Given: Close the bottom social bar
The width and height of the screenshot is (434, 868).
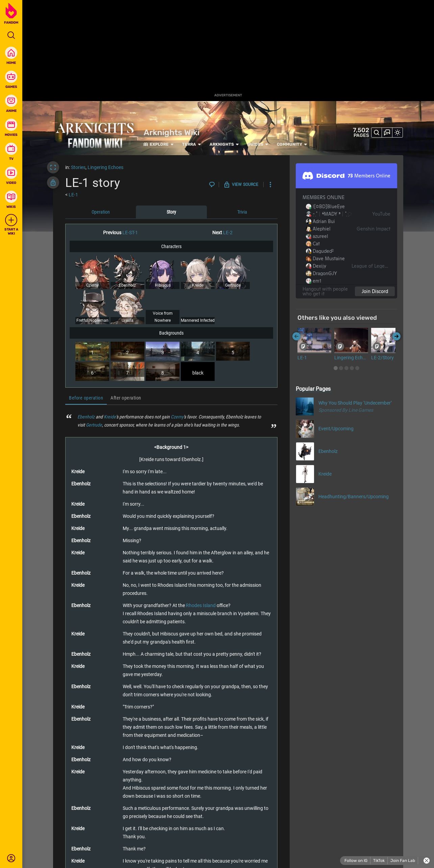Looking at the screenshot, I should tap(427, 861).
